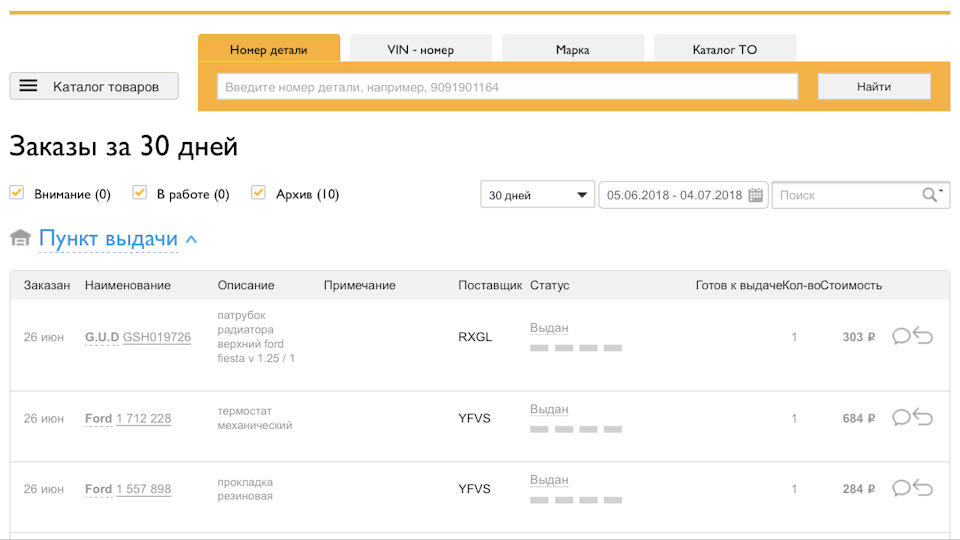Toggle the "Внимание (0)" checkbox
The image size is (960, 540).
click(17, 193)
